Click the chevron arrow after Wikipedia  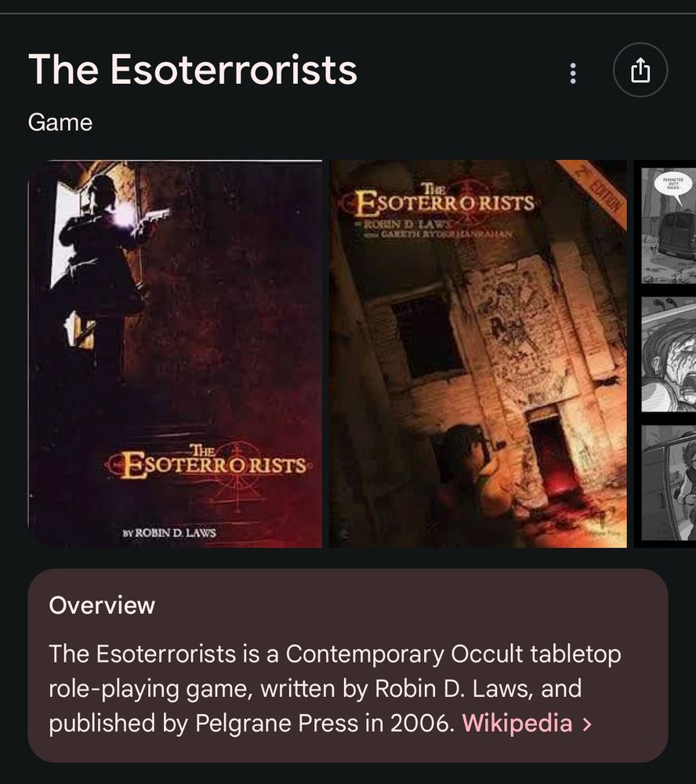tap(588, 724)
